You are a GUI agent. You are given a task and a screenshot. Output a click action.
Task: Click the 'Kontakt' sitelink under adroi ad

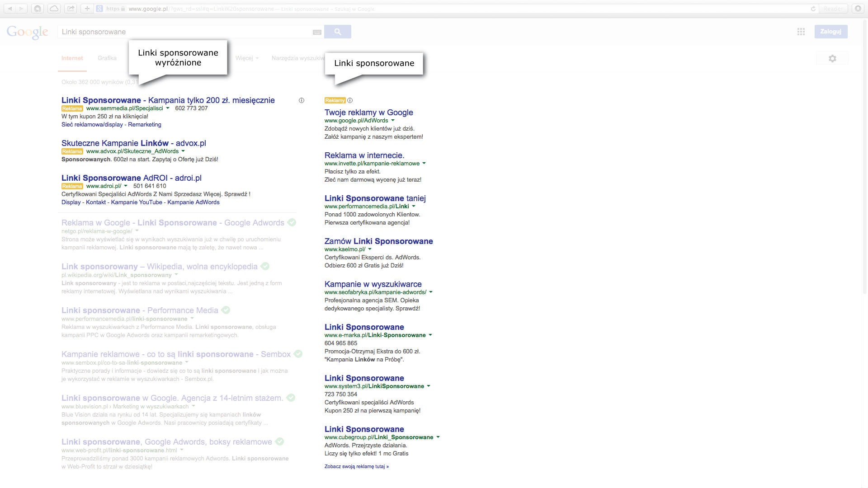click(96, 202)
